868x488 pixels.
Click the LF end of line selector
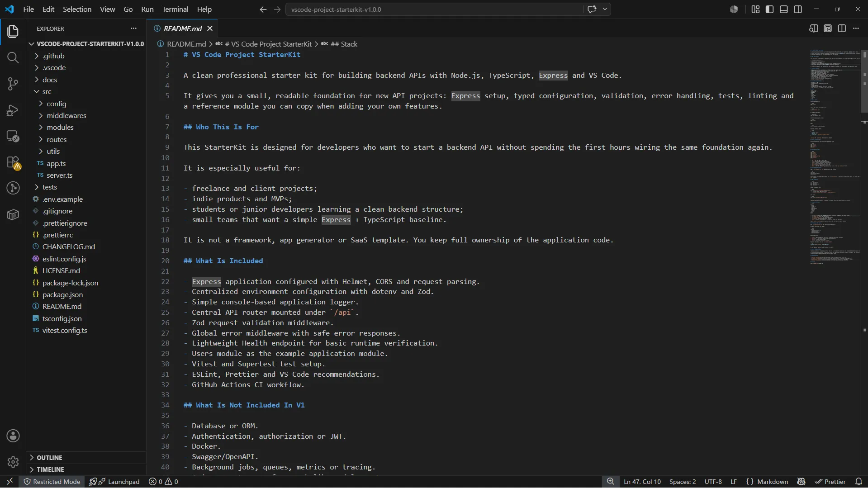(734, 482)
